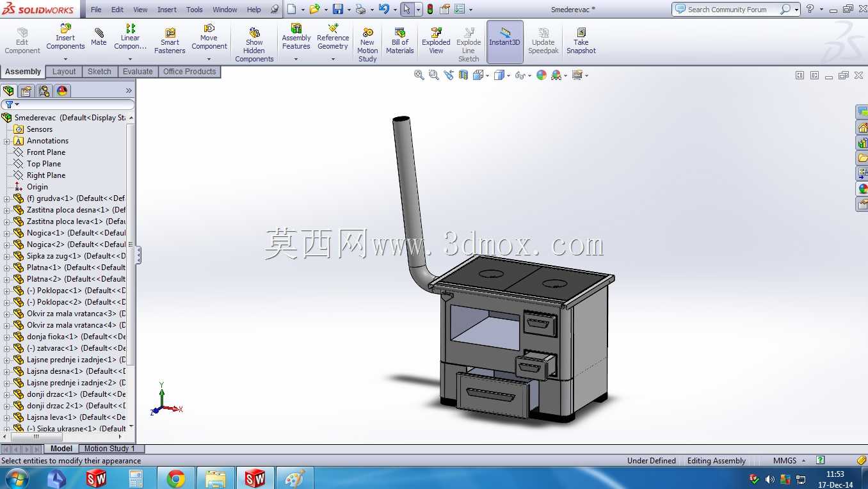Click the Windows Start button
The height and width of the screenshot is (489, 868).
pyautogui.click(x=17, y=477)
